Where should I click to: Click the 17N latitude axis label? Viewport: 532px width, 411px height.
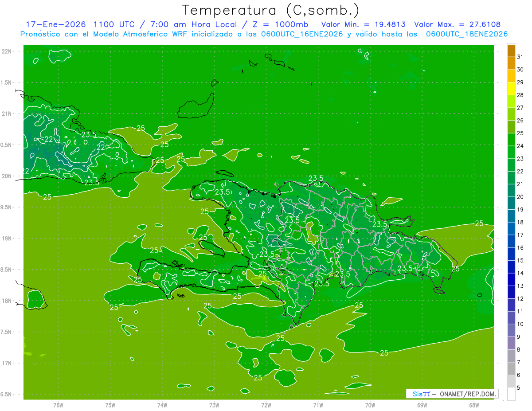(x=7, y=363)
